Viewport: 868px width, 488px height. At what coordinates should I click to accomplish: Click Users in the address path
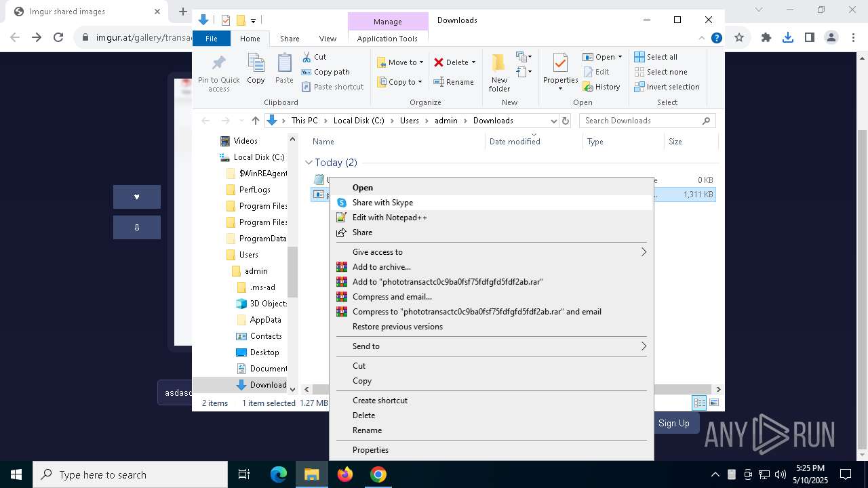point(410,121)
